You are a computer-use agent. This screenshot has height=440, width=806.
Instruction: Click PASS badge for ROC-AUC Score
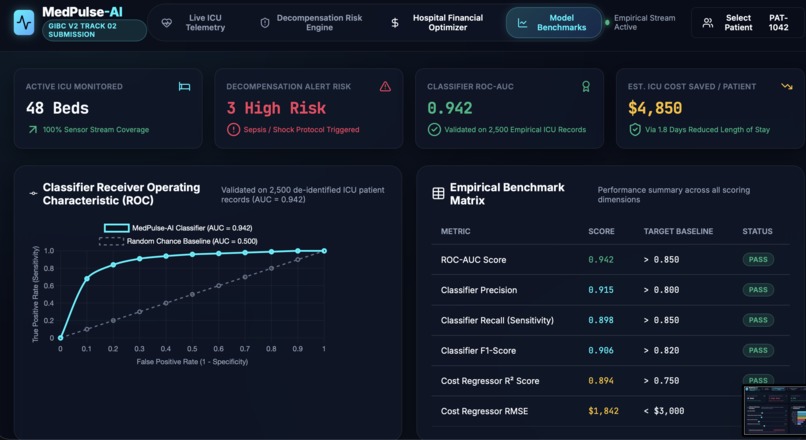[x=758, y=260]
